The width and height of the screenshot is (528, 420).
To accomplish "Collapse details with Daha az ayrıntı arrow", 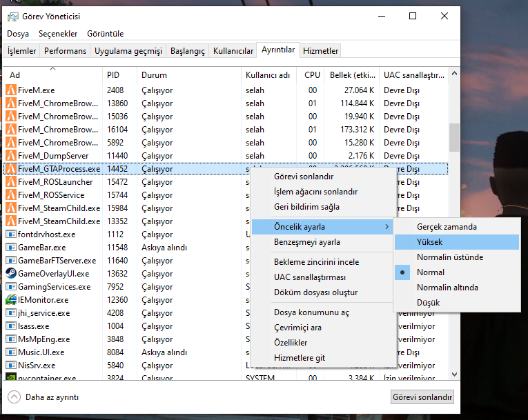I will 14,397.
